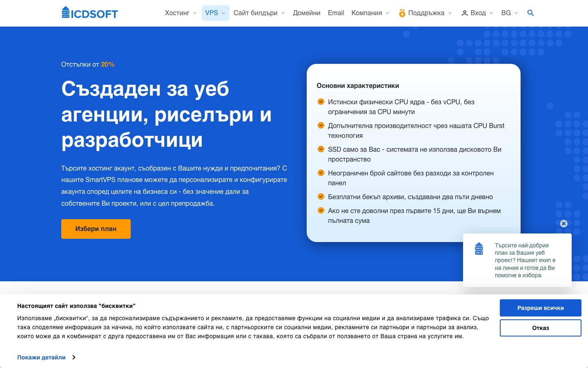Open the Вход login dropdown
This screenshot has height=368, width=588.
pyautogui.click(x=477, y=13)
